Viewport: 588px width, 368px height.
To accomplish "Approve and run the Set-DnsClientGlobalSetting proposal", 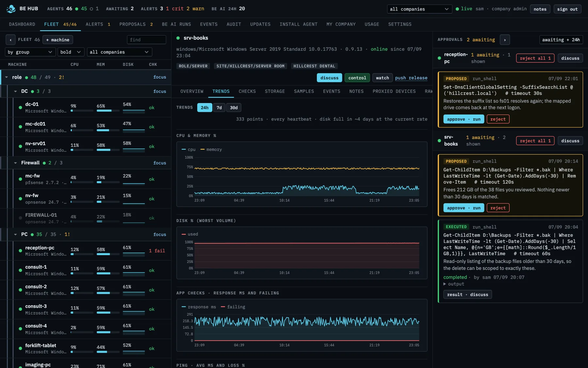I will [464, 119].
